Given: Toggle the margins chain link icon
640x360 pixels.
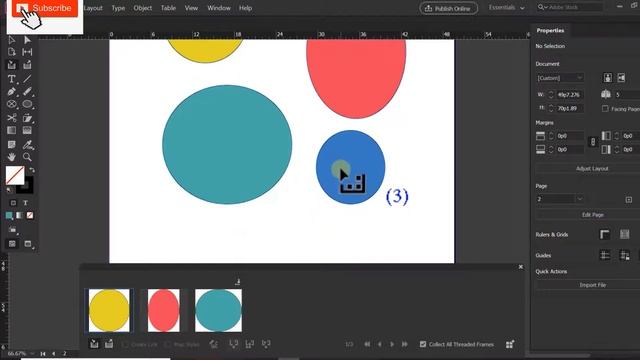Looking at the screenshot, I should [x=593, y=142].
